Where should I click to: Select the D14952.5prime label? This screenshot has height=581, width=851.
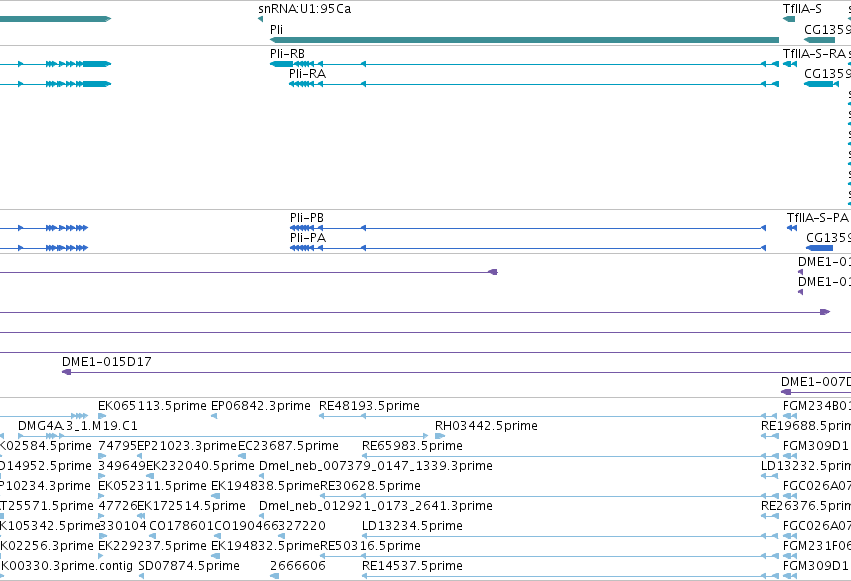pos(46,466)
